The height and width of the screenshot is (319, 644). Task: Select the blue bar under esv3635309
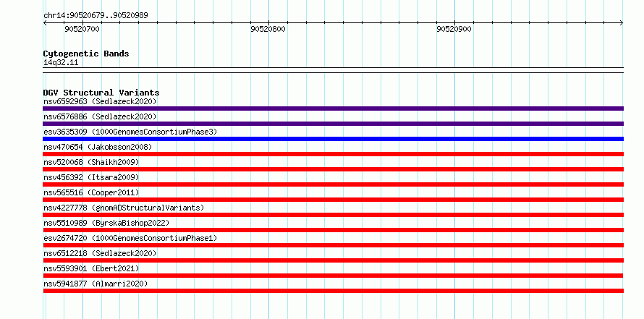[x=333, y=139]
